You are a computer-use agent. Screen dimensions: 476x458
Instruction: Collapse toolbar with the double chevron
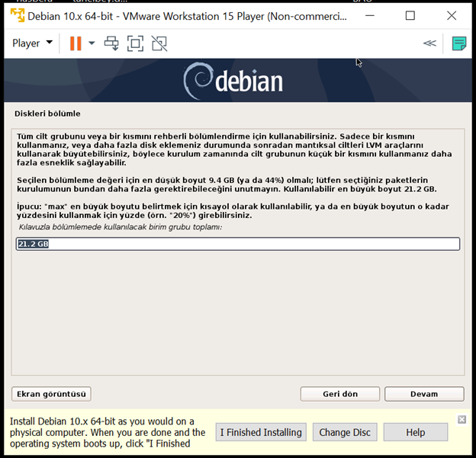click(429, 43)
